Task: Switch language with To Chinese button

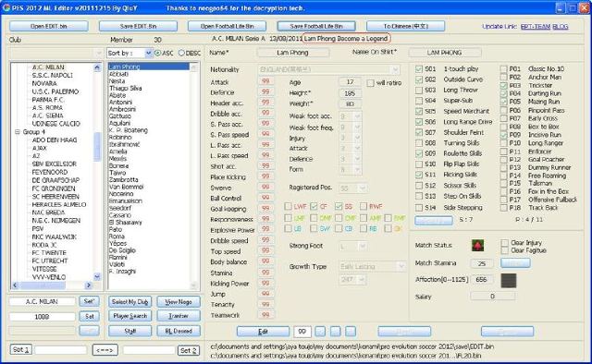Action: (405, 27)
